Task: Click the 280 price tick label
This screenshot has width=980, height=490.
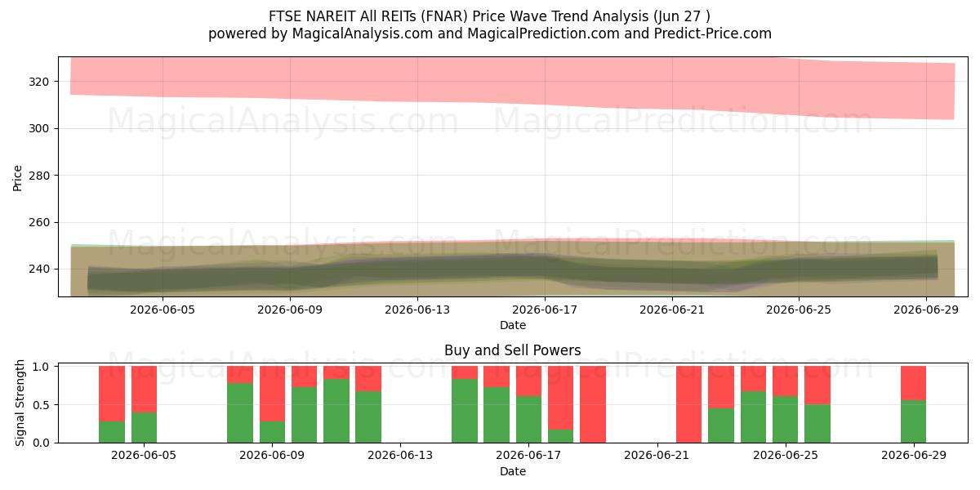Action: tap(40, 176)
